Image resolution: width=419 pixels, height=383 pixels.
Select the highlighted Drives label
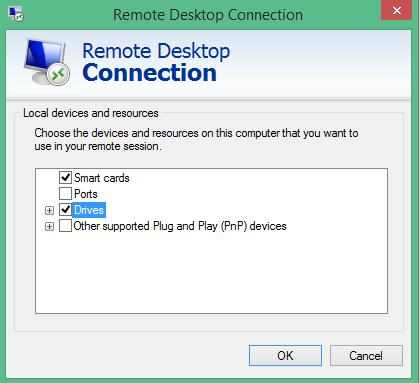(x=89, y=210)
